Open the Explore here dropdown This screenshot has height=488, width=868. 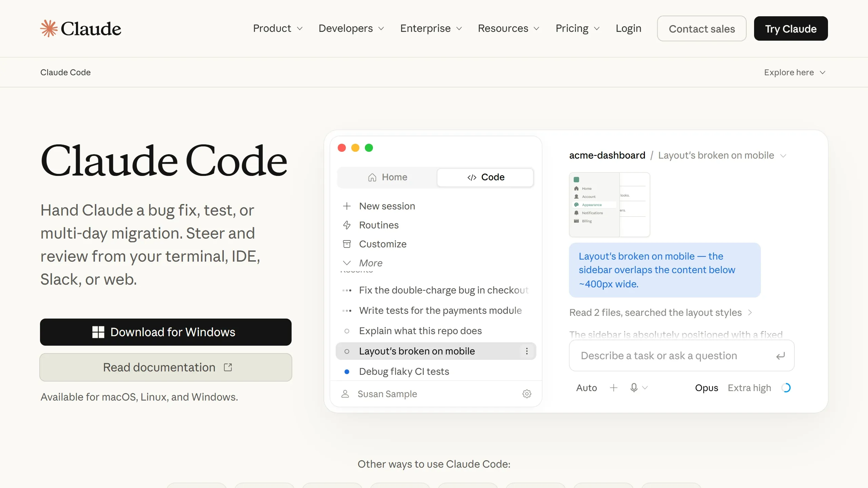[795, 73]
